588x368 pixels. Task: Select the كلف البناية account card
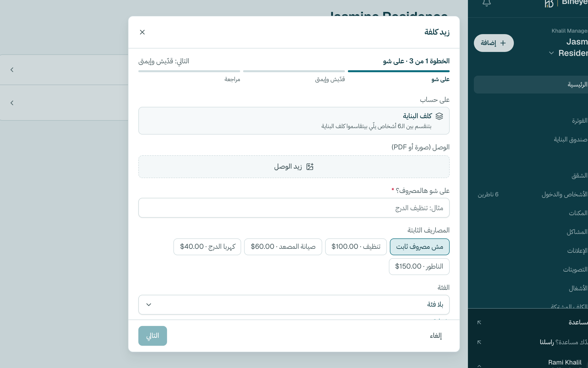pyautogui.click(x=294, y=121)
